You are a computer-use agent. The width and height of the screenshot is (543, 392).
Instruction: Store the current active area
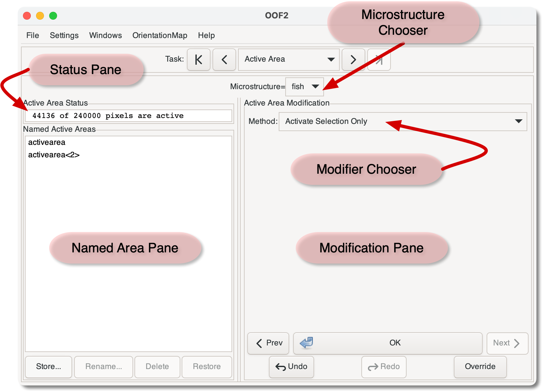click(x=48, y=367)
